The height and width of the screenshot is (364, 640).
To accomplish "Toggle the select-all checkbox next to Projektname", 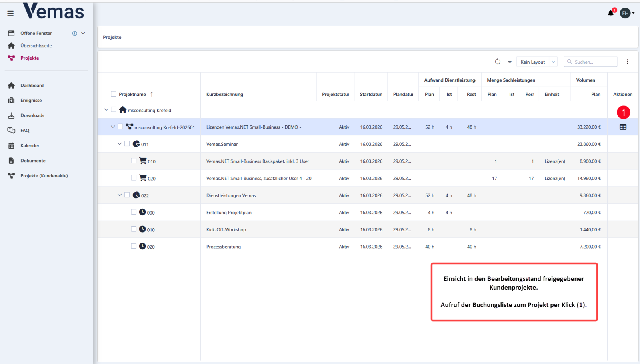I will (x=114, y=94).
